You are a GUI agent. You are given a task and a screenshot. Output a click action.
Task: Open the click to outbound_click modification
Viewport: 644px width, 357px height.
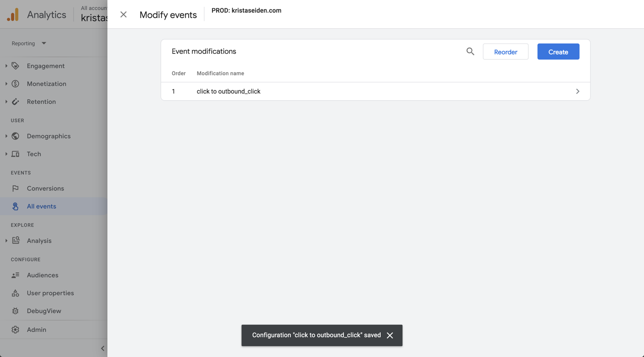point(375,91)
